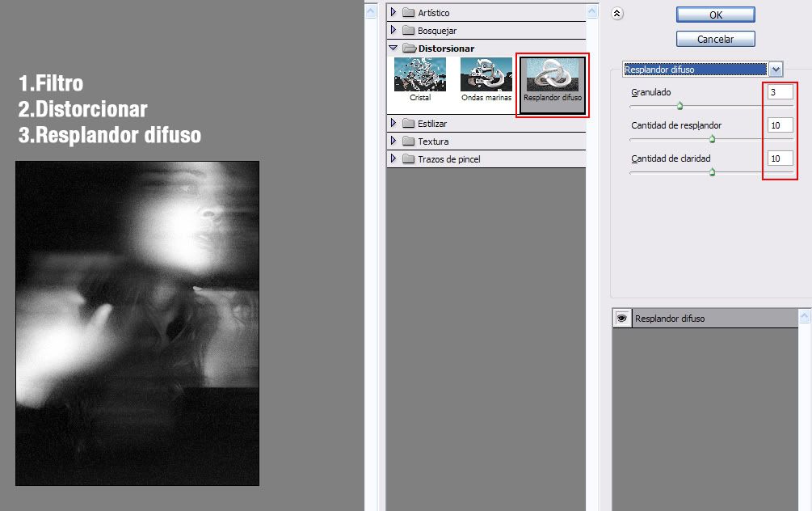812x511 pixels.
Task: Toggle visibility of Resplandor difuso effect layer
Action: [622, 319]
